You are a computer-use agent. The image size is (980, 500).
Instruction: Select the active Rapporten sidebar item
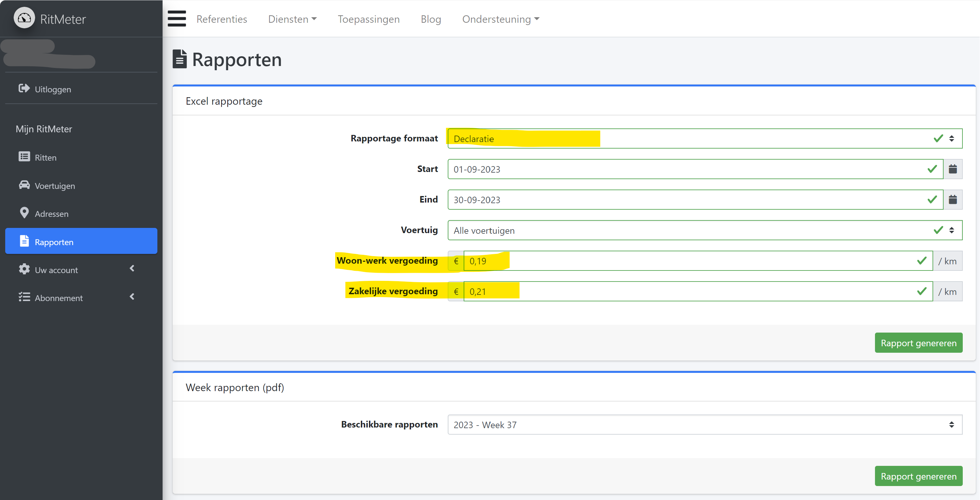(x=81, y=241)
